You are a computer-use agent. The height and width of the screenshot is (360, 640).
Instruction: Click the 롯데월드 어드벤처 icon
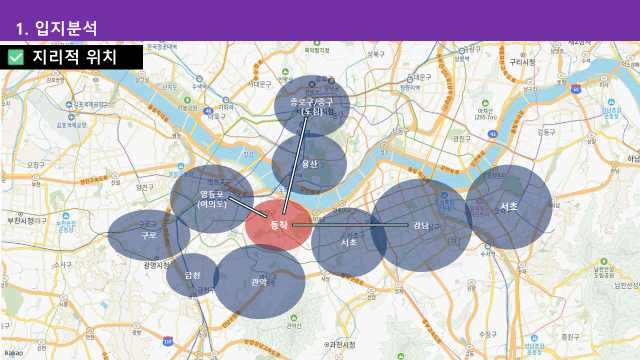coord(480,200)
